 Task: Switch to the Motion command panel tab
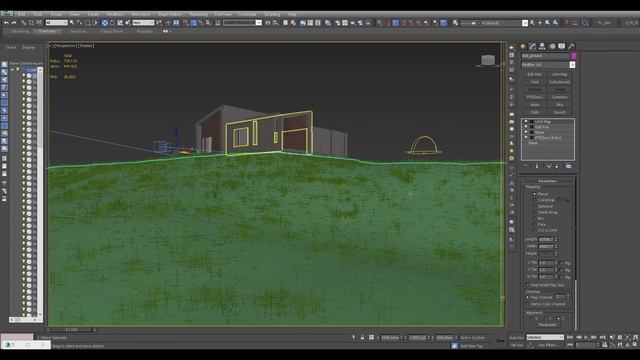552,46
